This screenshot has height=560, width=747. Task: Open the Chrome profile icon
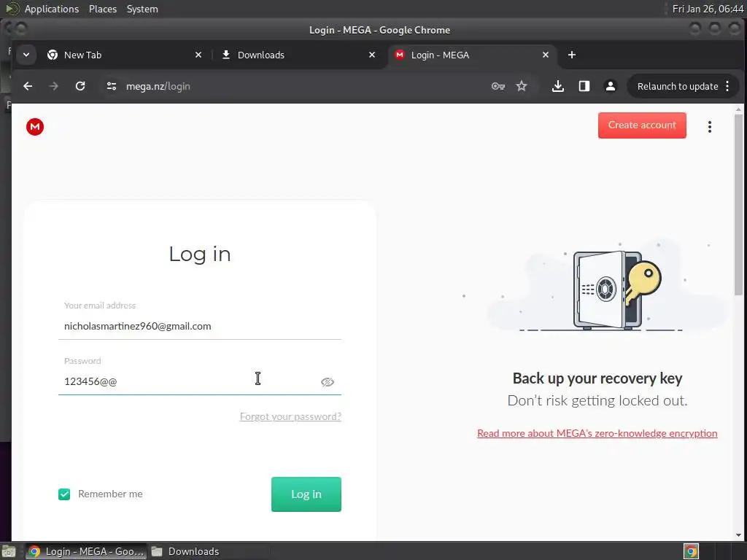(x=611, y=86)
